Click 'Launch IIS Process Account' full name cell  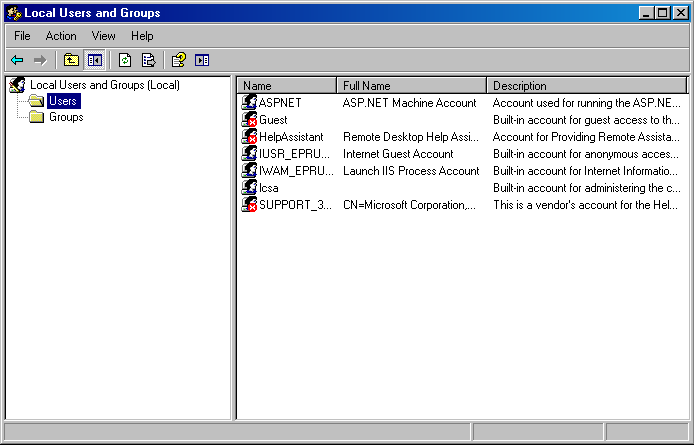pyautogui.click(x=411, y=171)
